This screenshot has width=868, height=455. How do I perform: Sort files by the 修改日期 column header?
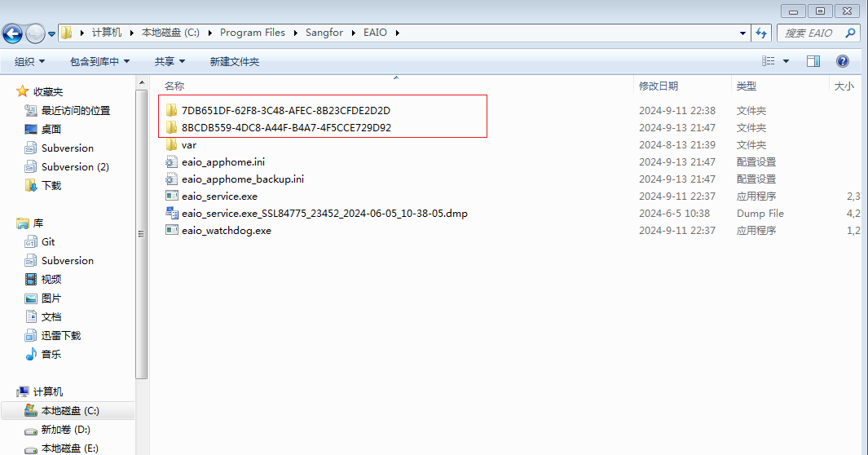tap(659, 86)
